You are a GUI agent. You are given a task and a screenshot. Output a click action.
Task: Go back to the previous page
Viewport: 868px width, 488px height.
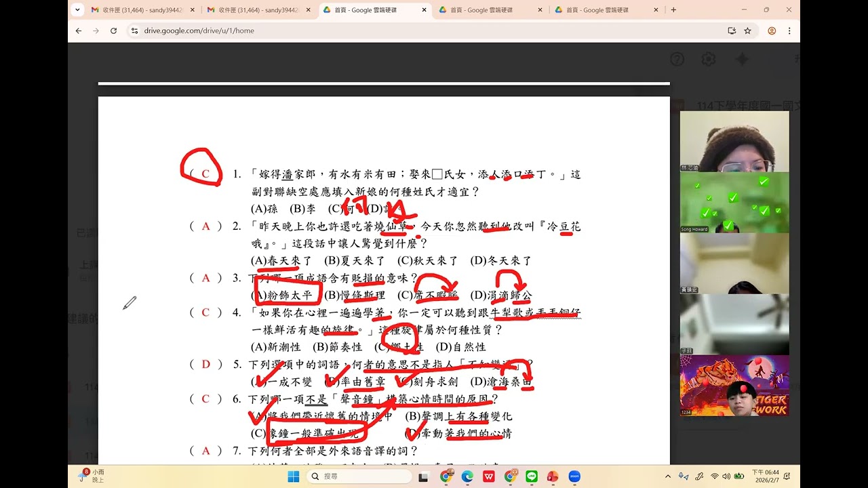click(79, 30)
